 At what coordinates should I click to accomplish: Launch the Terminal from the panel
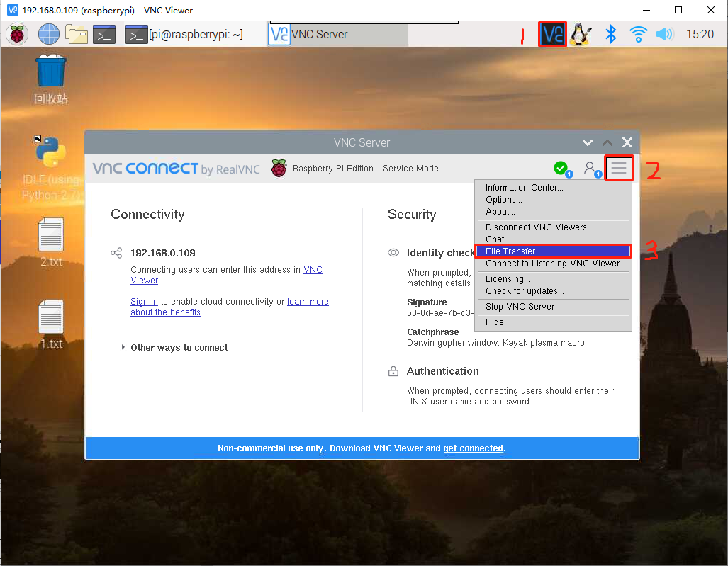[x=104, y=34]
